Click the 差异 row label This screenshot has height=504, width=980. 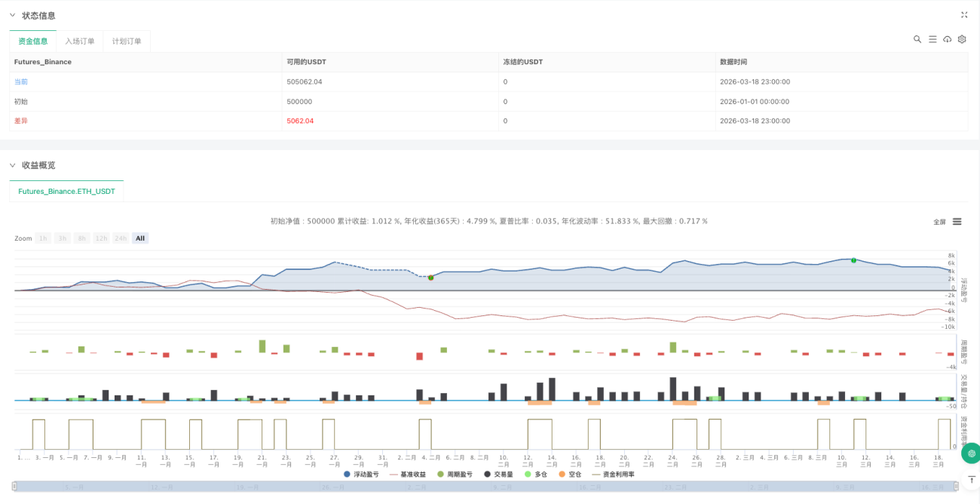tap(21, 121)
